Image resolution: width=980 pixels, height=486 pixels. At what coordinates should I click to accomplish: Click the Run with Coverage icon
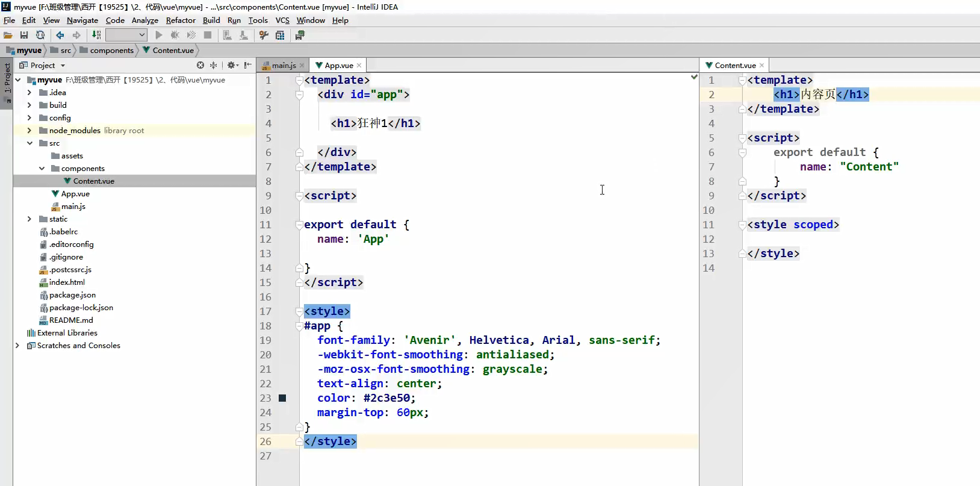coord(191,36)
